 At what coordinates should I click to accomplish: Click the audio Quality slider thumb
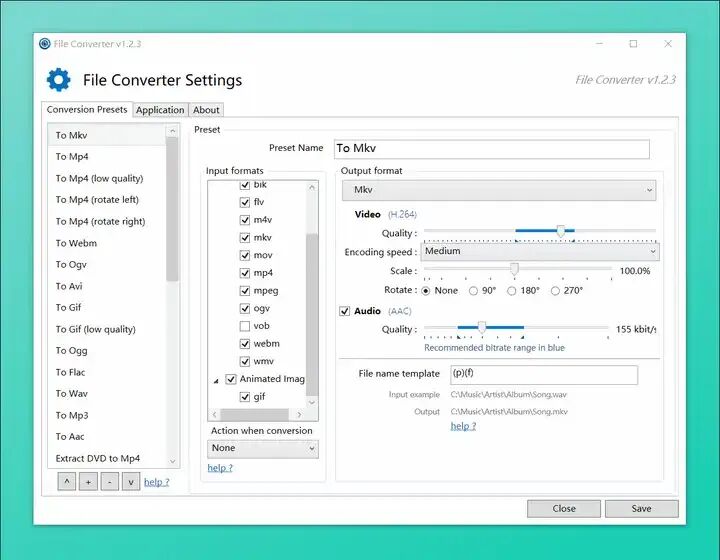[482, 327]
